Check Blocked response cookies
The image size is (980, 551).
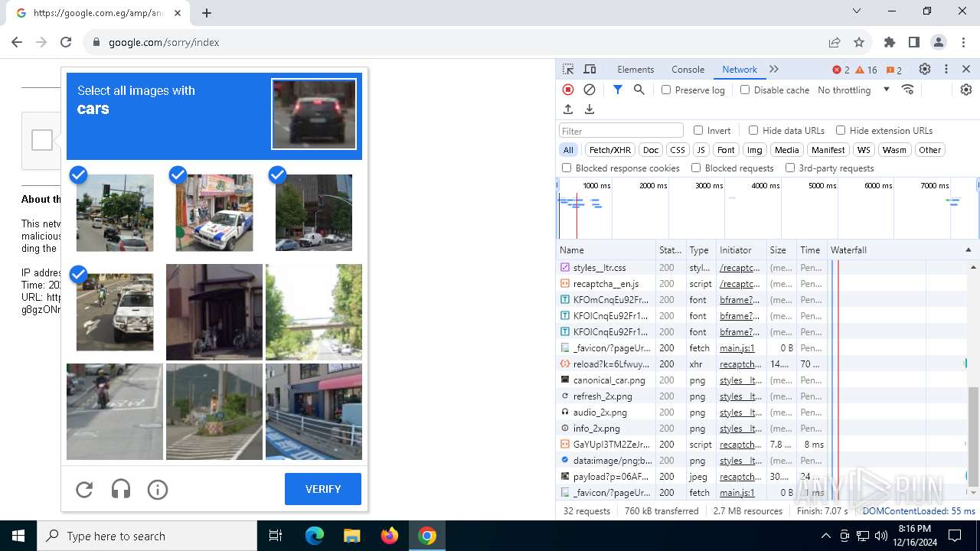pyautogui.click(x=567, y=168)
